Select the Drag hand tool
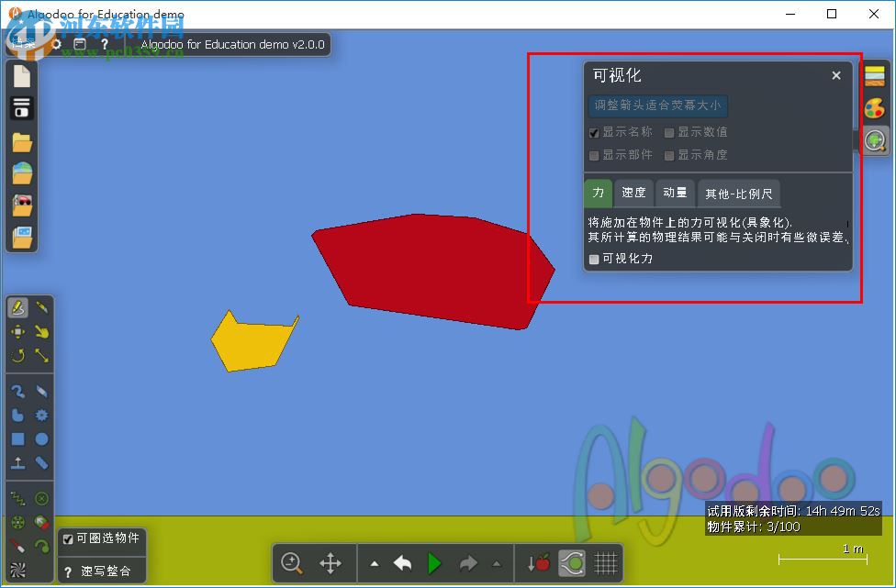 click(42, 331)
